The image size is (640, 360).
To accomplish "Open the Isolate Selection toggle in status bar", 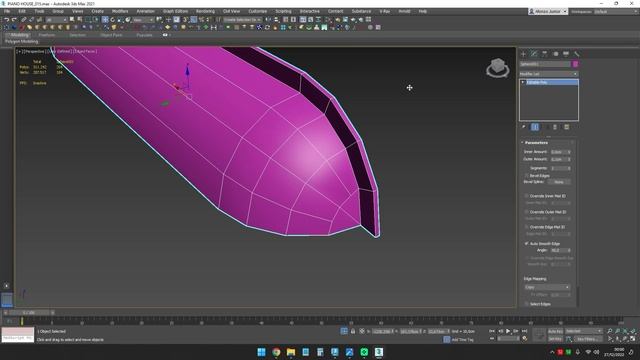I will (x=344, y=331).
